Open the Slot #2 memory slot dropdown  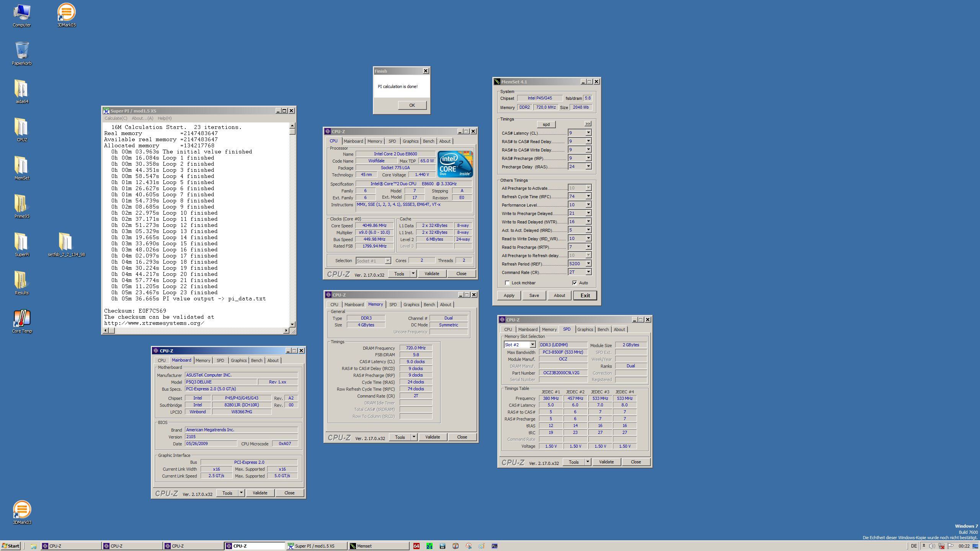pos(532,345)
